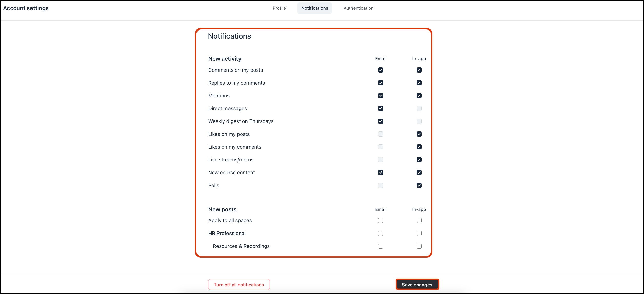
Task: Click the Account settings heading
Action: [x=26, y=8]
